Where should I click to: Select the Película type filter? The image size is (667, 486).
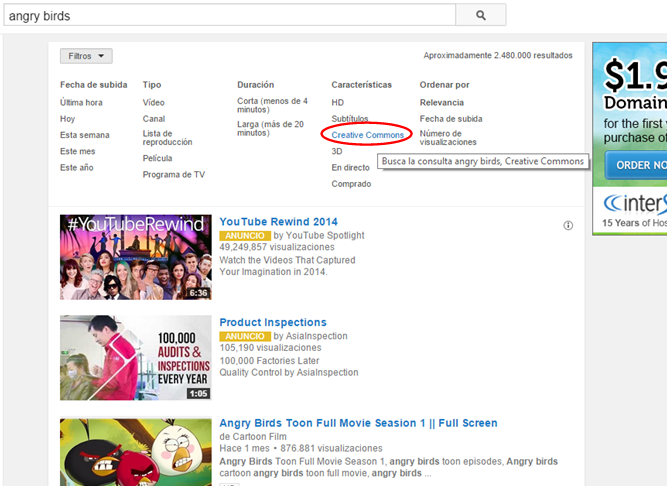coord(157,158)
